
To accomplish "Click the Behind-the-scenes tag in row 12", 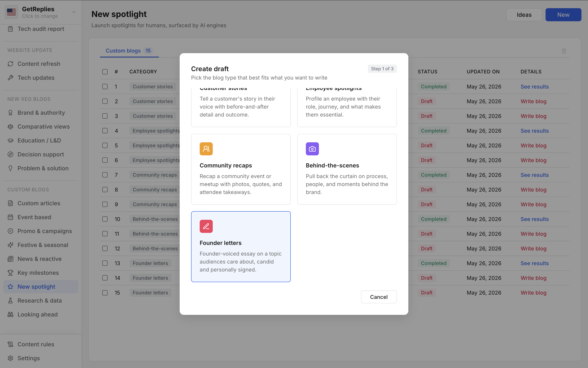I will (155, 248).
